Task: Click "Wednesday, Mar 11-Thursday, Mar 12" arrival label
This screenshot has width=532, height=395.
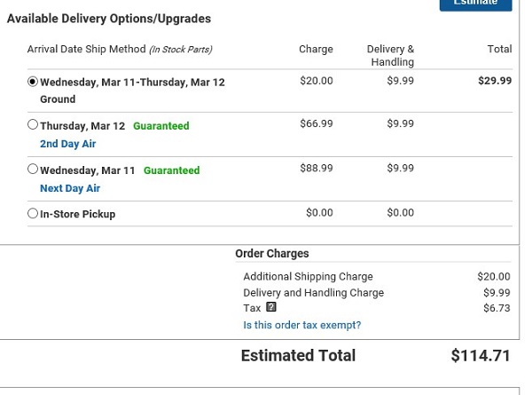Action: (132, 82)
